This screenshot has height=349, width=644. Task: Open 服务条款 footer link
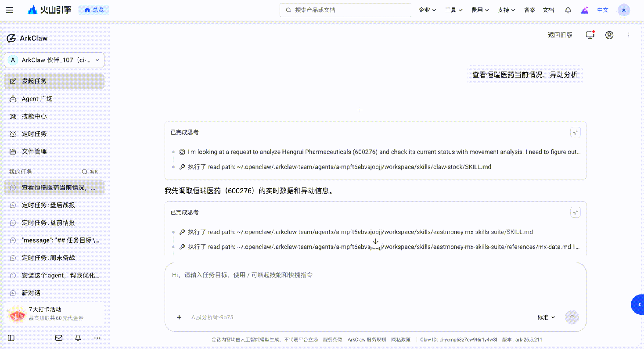click(333, 340)
